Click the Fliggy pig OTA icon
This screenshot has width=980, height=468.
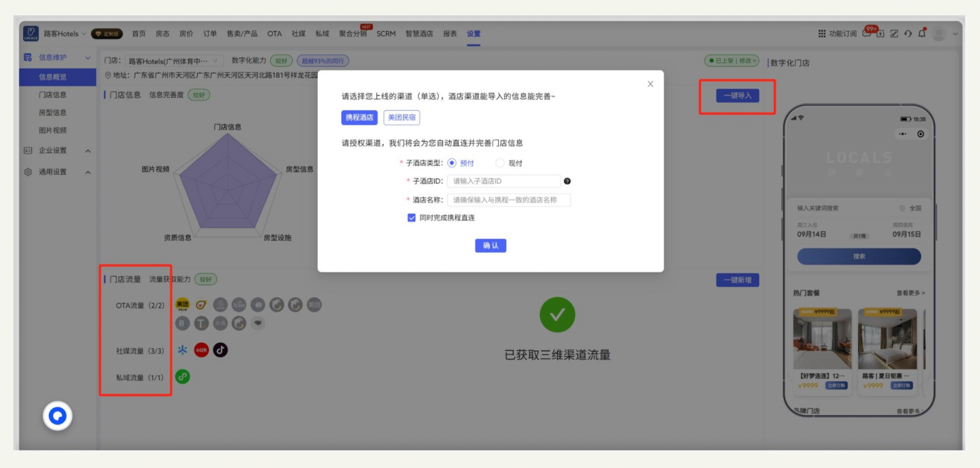[201, 305]
